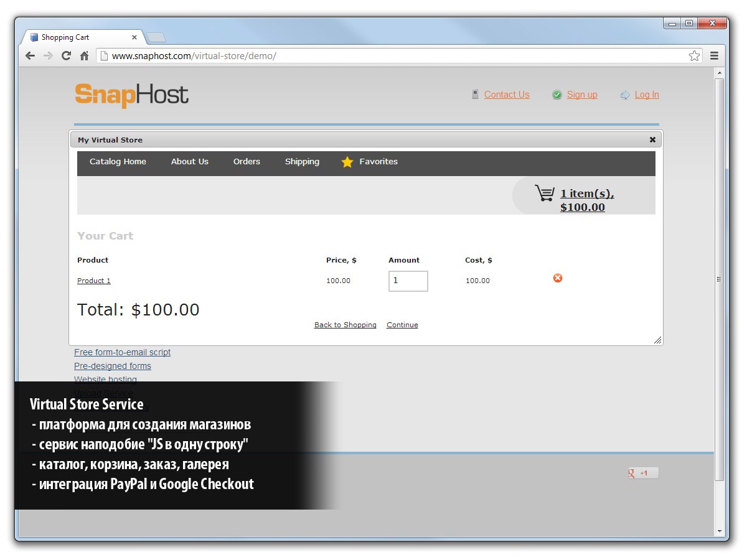Go to browser home page icon

point(84,56)
